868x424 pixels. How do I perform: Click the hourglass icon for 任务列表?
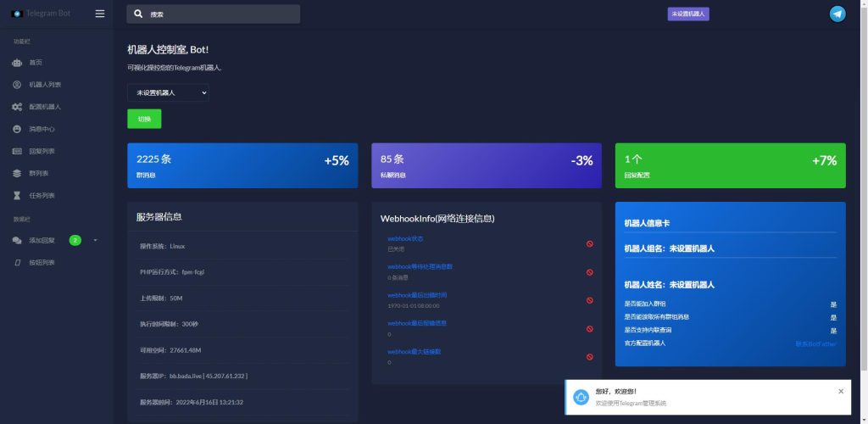(x=17, y=195)
